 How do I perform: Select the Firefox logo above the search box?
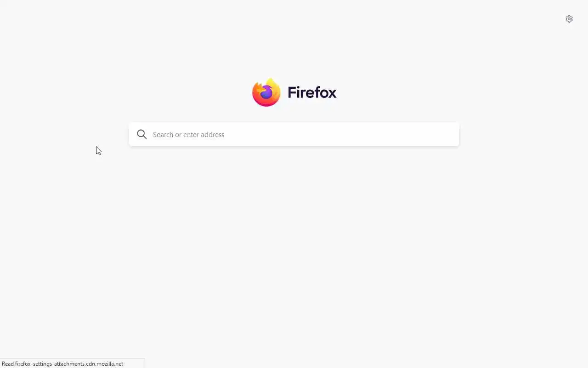point(266,92)
